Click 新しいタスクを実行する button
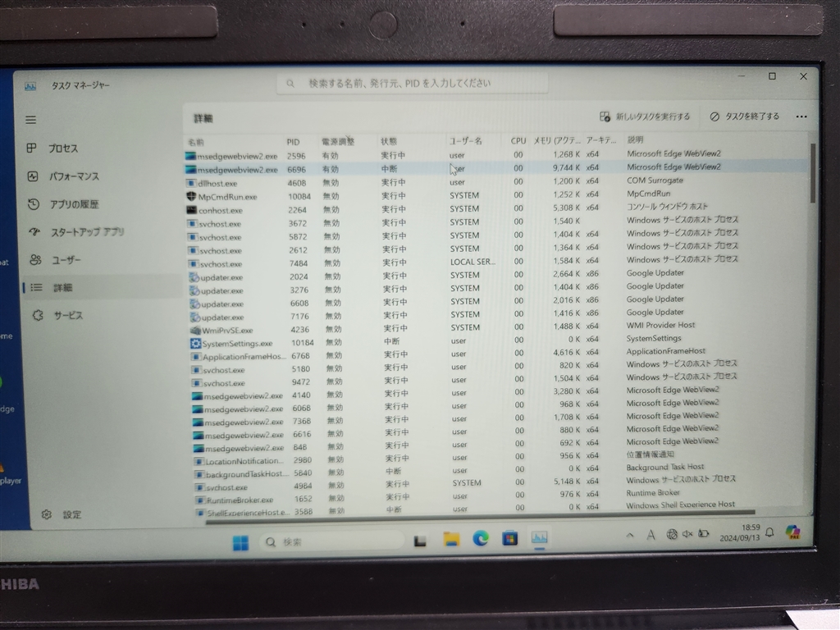Screen dimensions: 840x630 (x=645, y=116)
